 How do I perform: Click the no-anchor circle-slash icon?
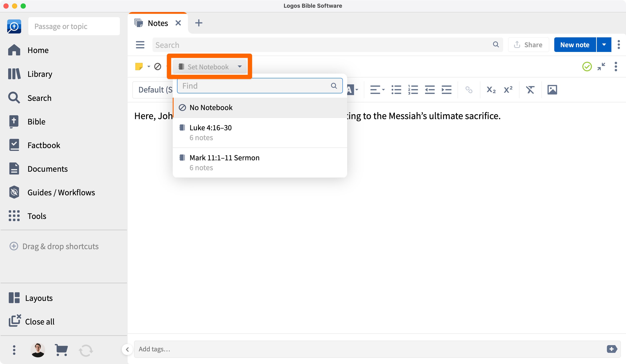[x=157, y=67]
